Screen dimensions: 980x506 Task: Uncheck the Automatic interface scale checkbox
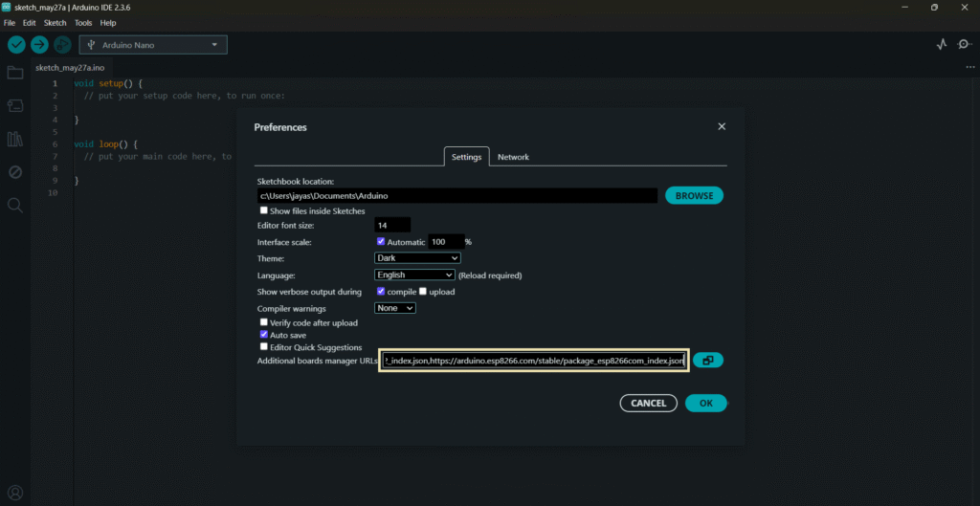(x=381, y=241)
